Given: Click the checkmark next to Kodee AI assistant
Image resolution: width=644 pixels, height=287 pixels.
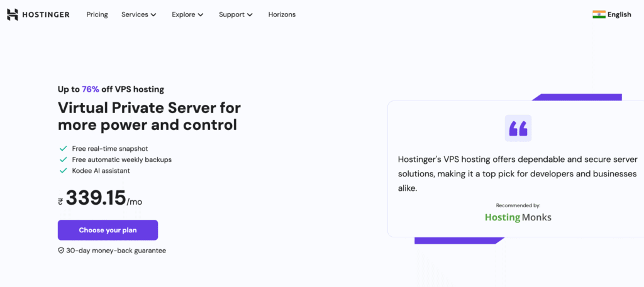Looking at the screenshot, I should pyautogui.click(x=64, y=171).
